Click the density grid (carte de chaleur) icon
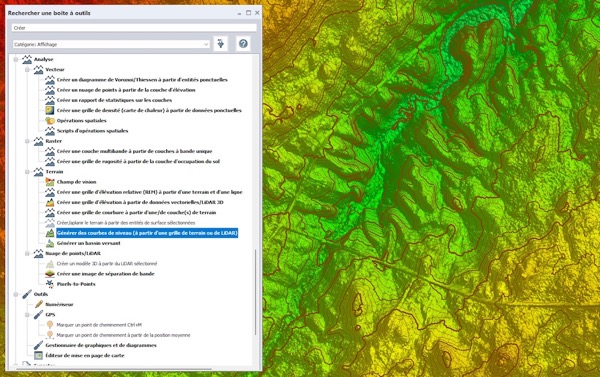This screenshot has height=377, width=600. (x=50, y=110)
